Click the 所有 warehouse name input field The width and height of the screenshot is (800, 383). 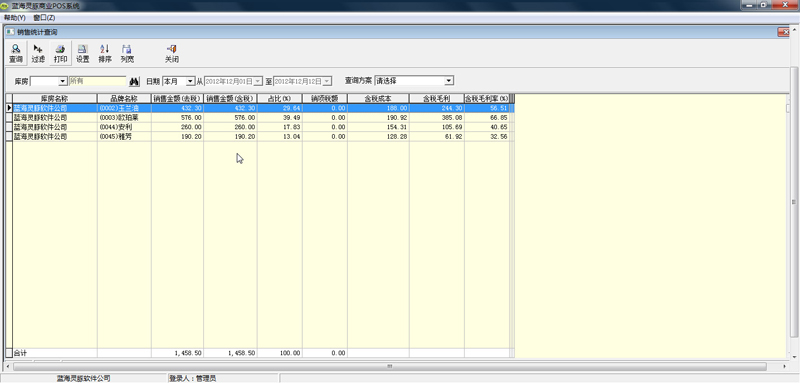coord(97,81)
